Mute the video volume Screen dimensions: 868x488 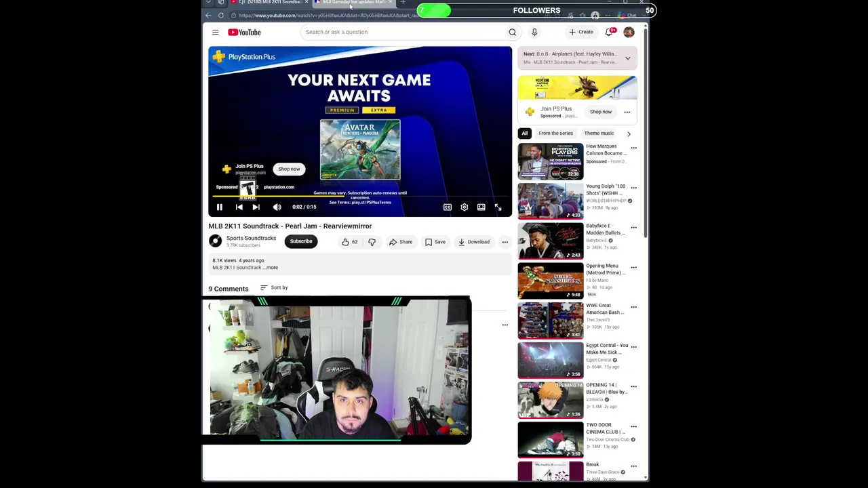coord(277,207)
